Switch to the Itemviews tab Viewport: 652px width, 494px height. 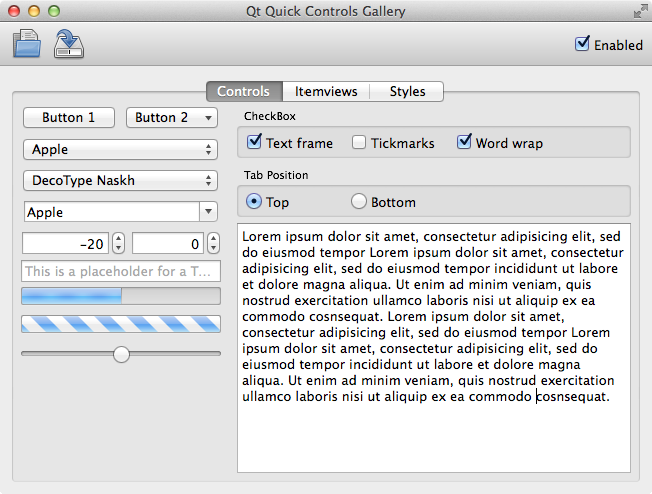tap(325, 91)
